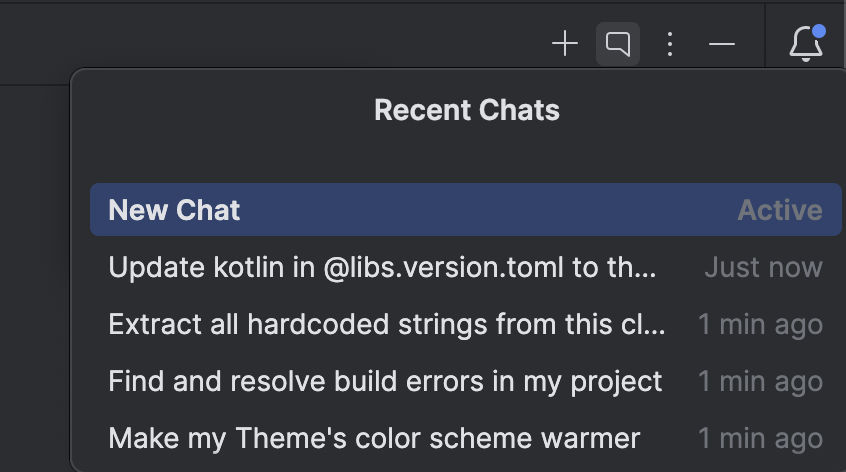Click the Active status label on New Chat
This screenshot has width=846, height=472.
pyautogui.click(x=780, y=210)
